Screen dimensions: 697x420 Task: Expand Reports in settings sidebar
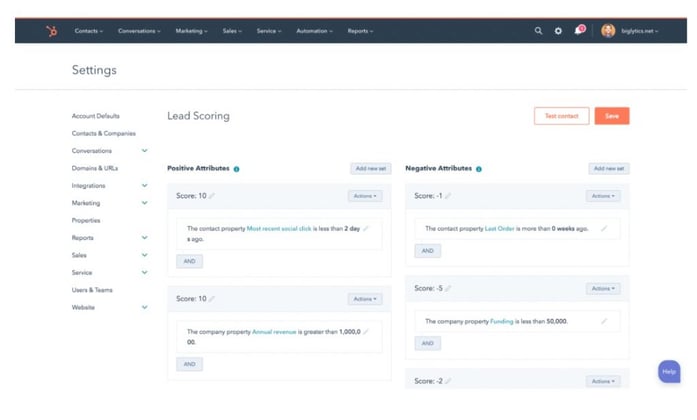pos(144,238)
